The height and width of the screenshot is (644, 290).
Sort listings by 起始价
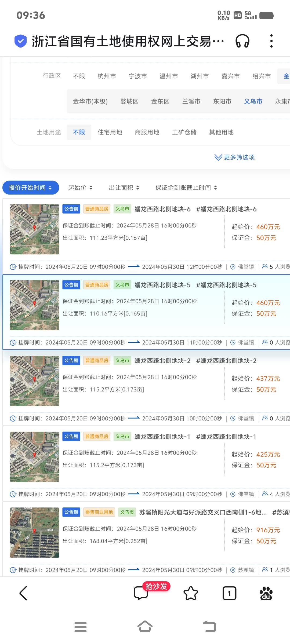coord(80,188)
